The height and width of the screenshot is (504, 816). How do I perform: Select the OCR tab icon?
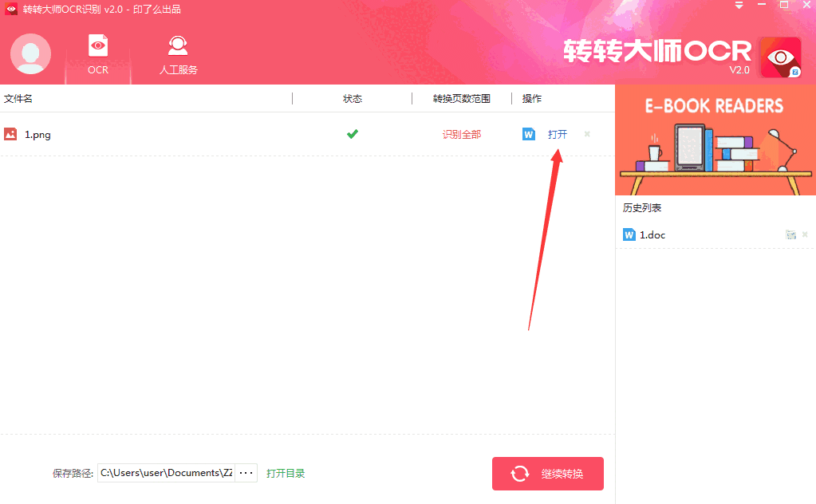click(x=97, y=45)
